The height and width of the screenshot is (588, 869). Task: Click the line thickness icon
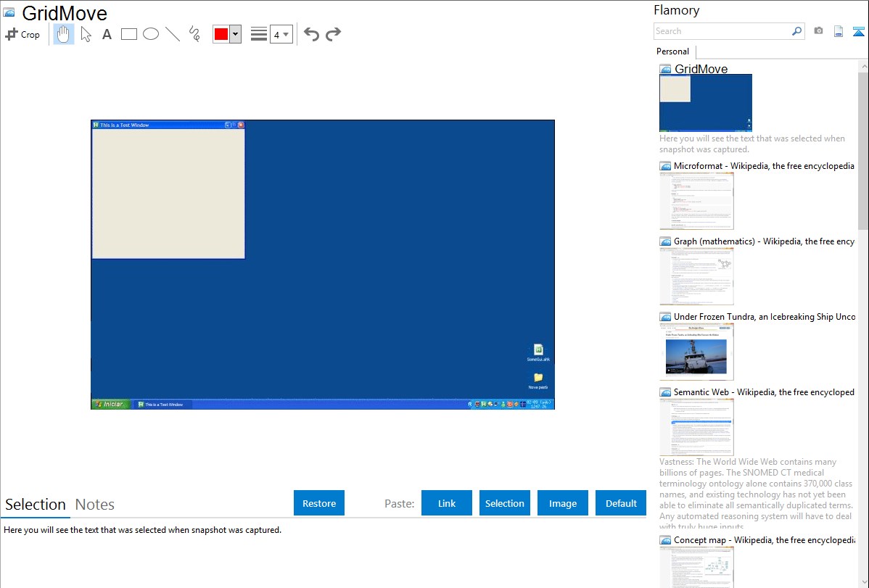point(259,34)
